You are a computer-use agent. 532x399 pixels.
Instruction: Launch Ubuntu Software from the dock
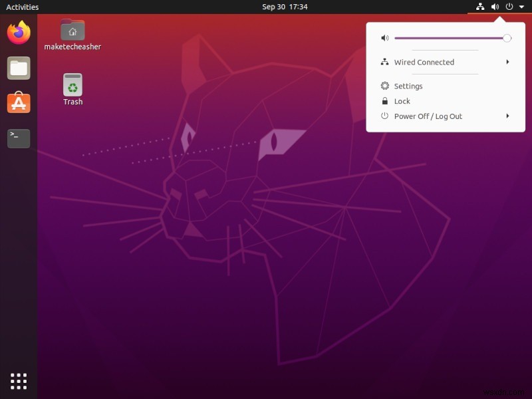[x=18, y=103]
